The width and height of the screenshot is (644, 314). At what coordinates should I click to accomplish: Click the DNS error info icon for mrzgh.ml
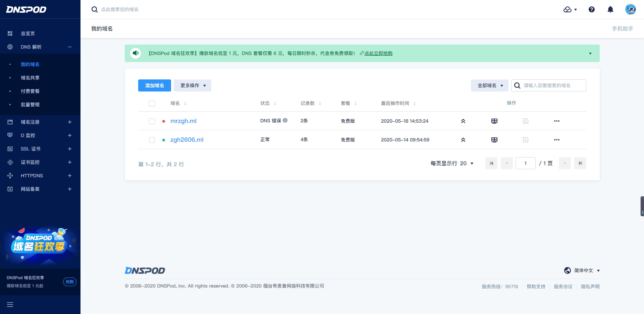(285, 120)
